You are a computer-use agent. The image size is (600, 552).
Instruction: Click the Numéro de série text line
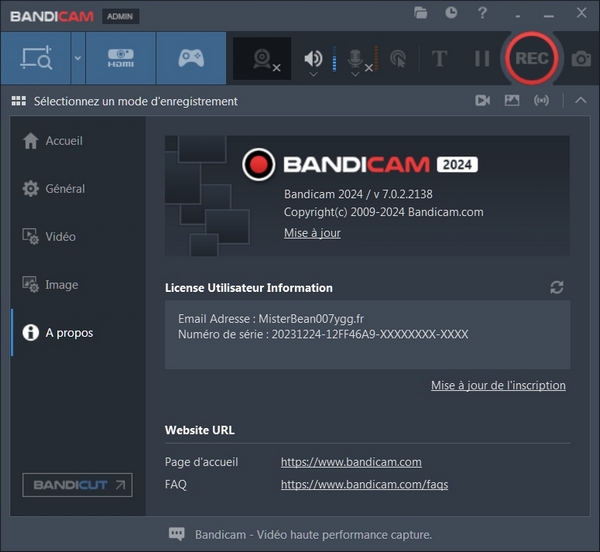(323, 334)
